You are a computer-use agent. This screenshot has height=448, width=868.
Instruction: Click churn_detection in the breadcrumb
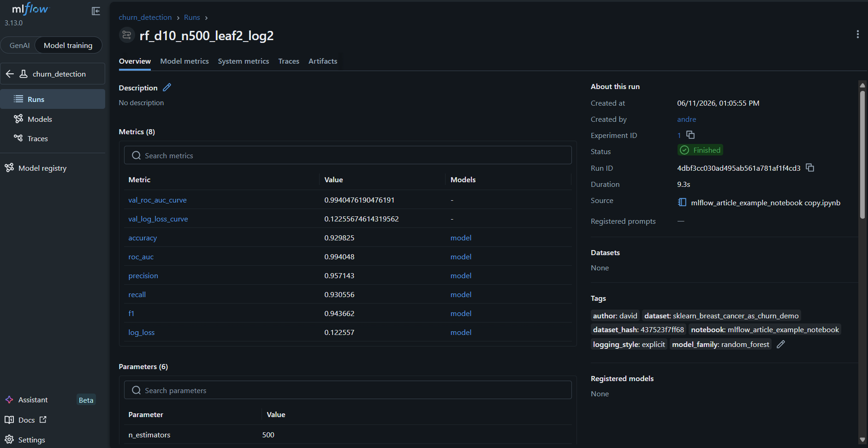click(x=145, y=17)
